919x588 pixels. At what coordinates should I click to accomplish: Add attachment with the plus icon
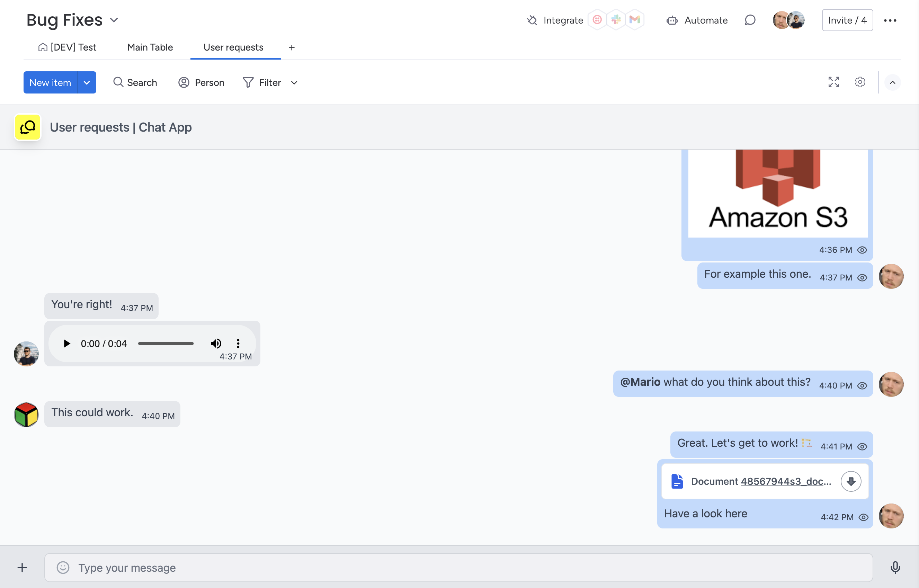22,568
